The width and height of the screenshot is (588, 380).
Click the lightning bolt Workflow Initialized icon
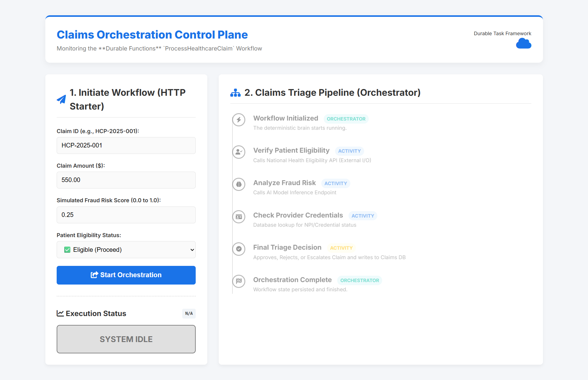[239, 120]
